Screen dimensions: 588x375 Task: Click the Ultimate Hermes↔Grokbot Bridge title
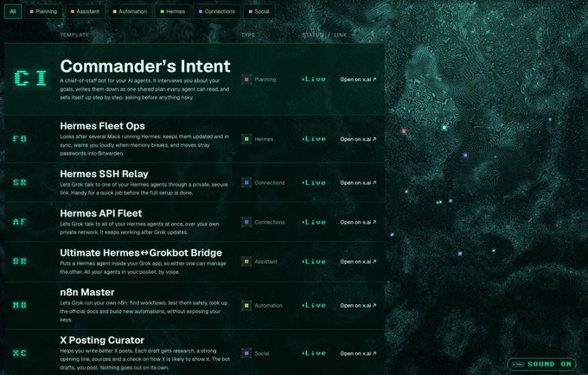click(141, 253)
